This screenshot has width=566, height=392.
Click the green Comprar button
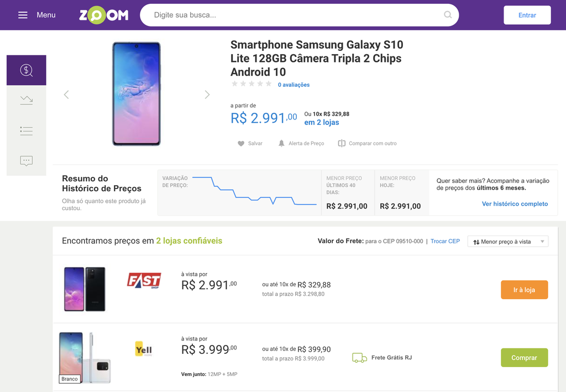pyautogui.click(x=524, y=358)
